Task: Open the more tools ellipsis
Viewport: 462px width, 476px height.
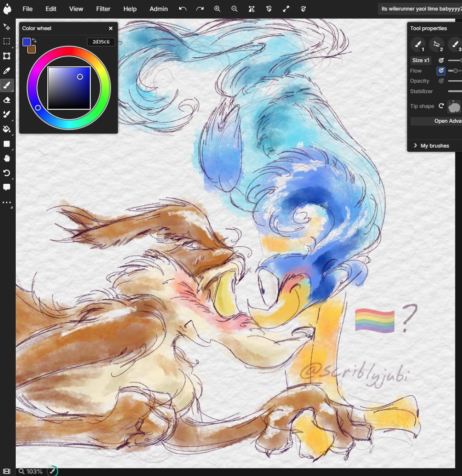Action: (7, 202)
